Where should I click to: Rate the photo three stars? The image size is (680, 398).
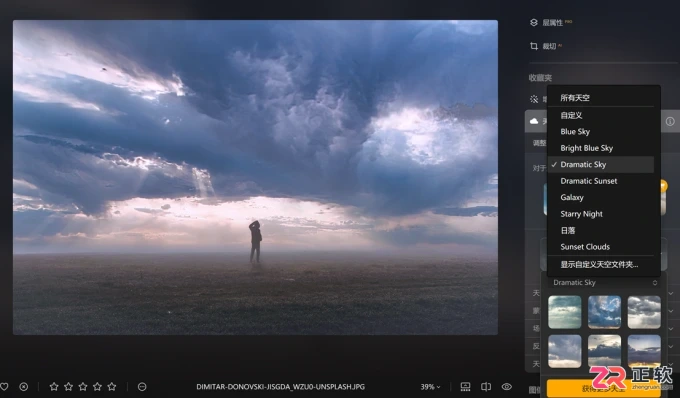pyautogui.click(x=83, y=386)
